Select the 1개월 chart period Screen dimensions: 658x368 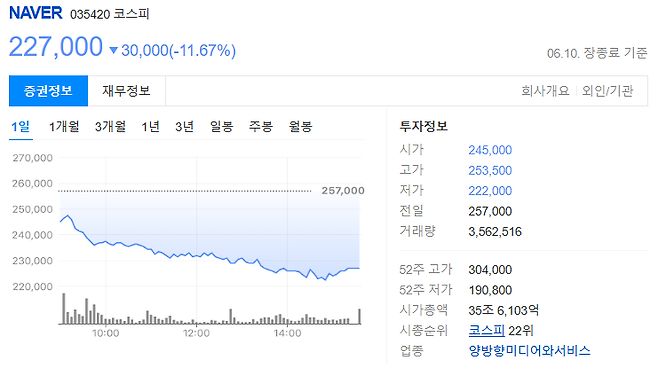(x=64, y=126)
